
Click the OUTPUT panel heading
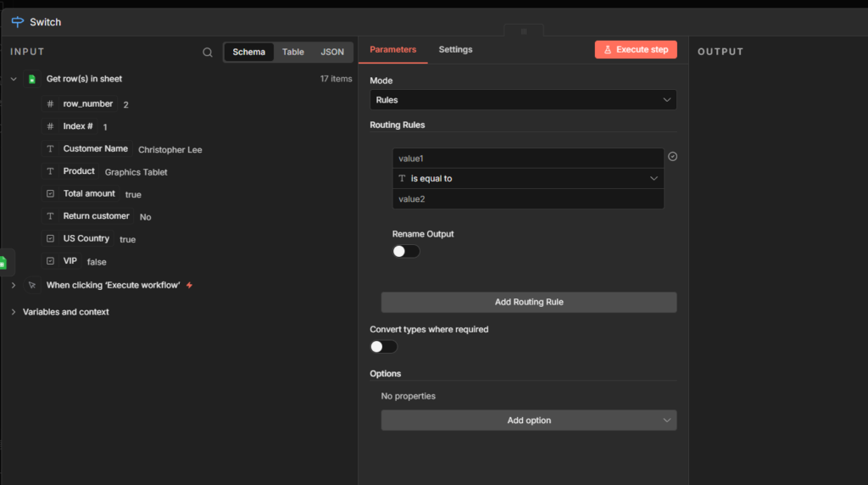(721, 52)
